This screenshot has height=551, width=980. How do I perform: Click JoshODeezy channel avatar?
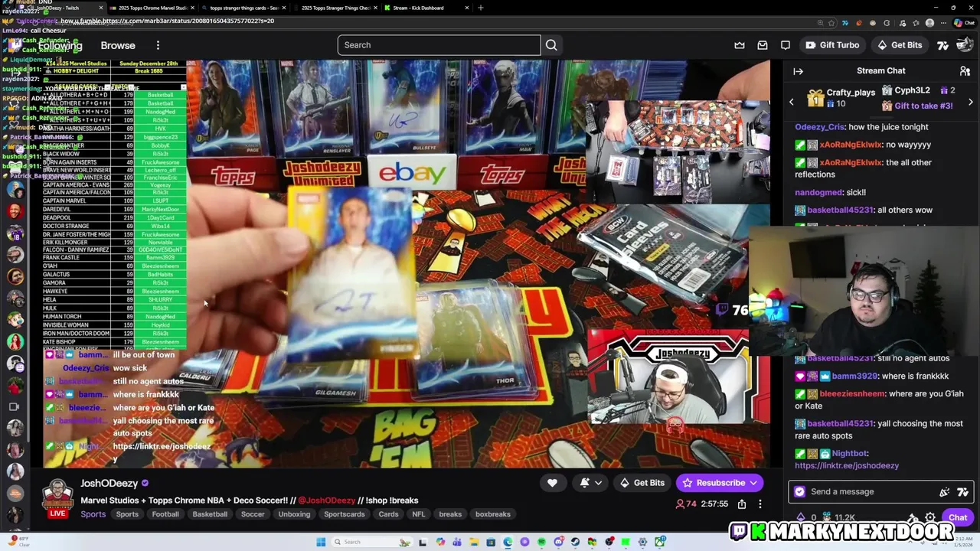(x=57, y=494)
